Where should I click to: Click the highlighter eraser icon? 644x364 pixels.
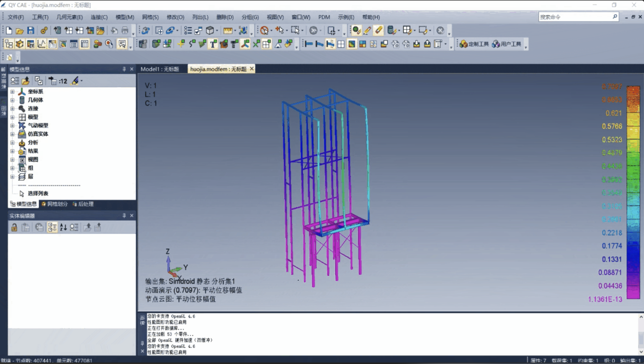378,30
